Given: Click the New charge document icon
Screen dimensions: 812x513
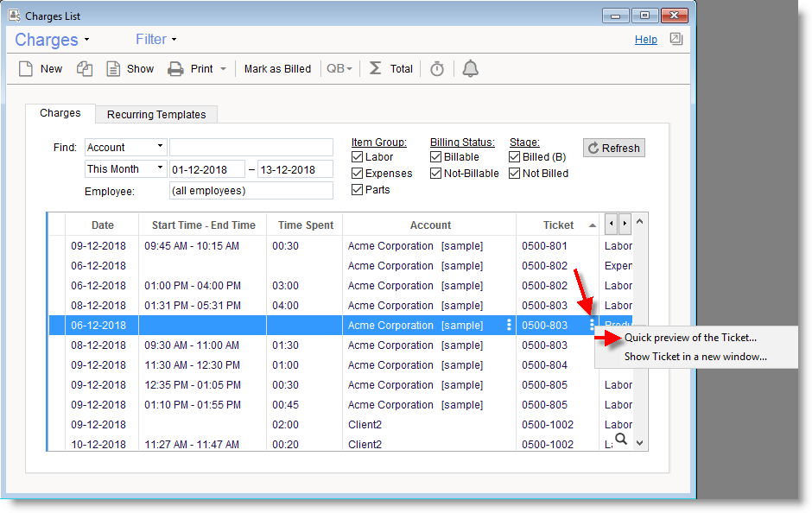Looking at the screenshot, I should coord(26,69).
